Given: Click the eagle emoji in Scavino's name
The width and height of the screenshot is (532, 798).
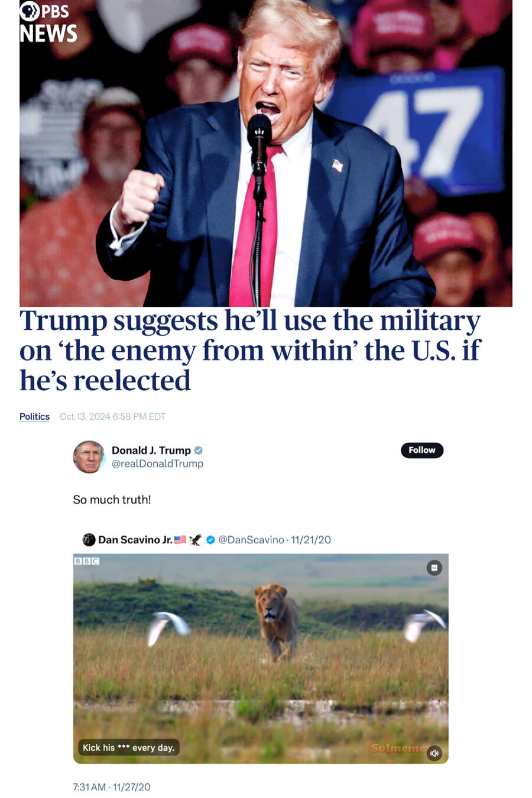Looking at the screenshot, I should coord(195,540).
